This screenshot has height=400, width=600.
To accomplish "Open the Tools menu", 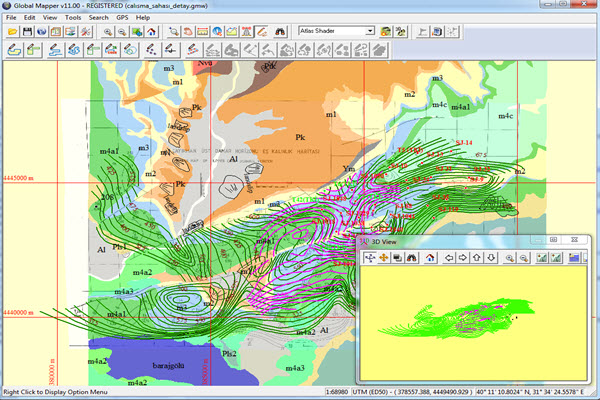I will pyautogui.click(x=73, y=18).
